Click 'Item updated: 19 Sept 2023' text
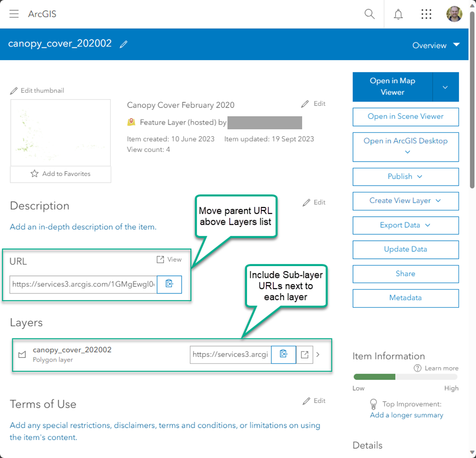The height and width of the screenshot is (458, 476). coord(269,139)
